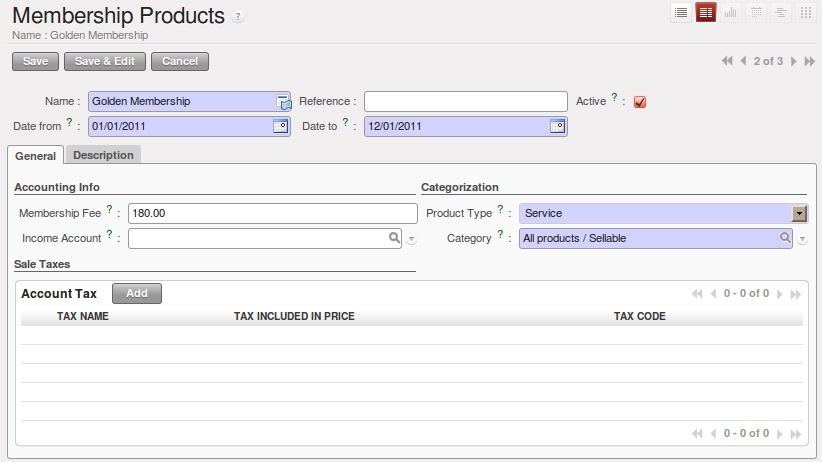
Task: Sort by TAX INCLUDED IN PRICE column
Action: (294, 316)
